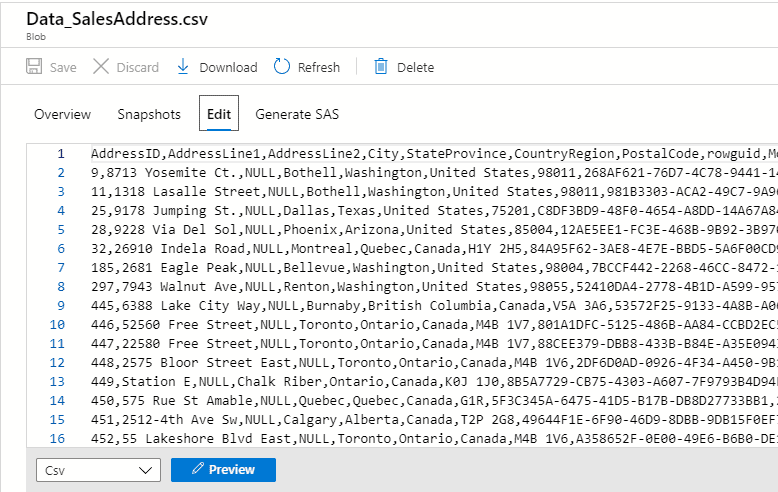
Task: Go to the Generate SAS tab
Action: [x=297, y=114]
